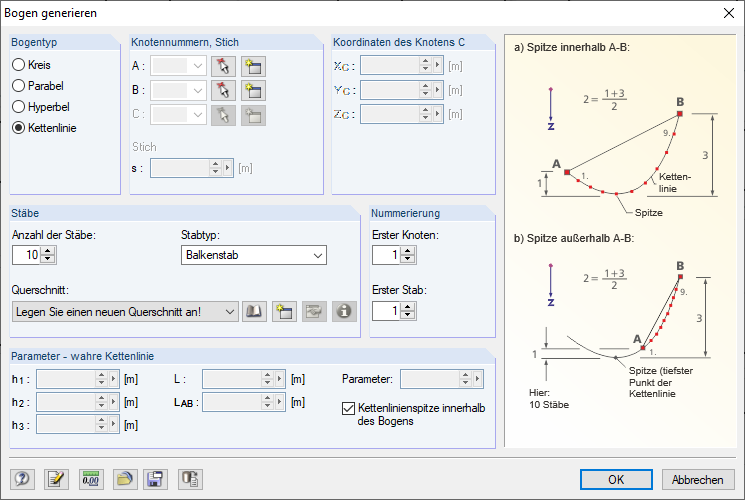Pick node A graphically with pointer icon
745x500 pixels.
pyautogui.click(x=223, y=66)
